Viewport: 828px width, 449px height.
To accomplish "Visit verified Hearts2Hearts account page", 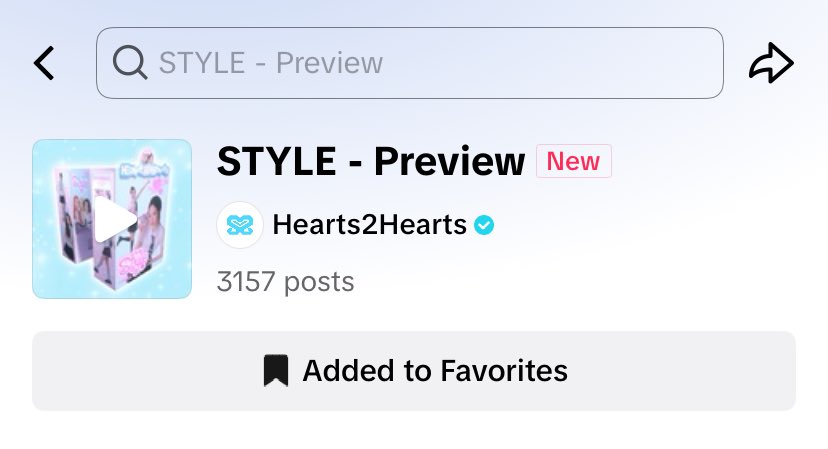I will [370, 225].
